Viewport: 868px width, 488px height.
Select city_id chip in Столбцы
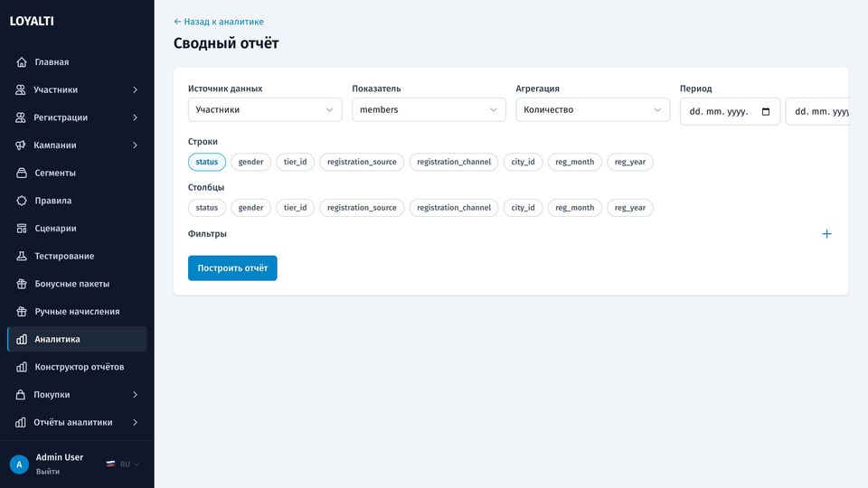524,208
